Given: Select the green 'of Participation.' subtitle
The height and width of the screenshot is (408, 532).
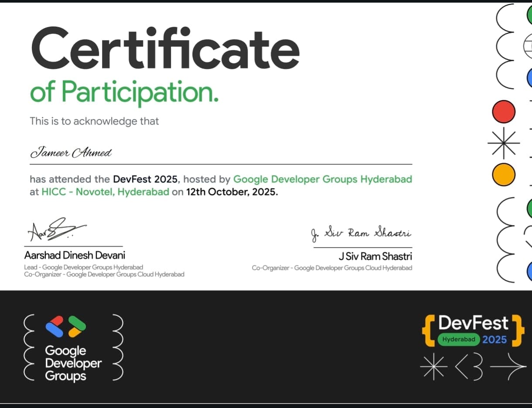Looking at the screenshot, I should pos(124,92).
